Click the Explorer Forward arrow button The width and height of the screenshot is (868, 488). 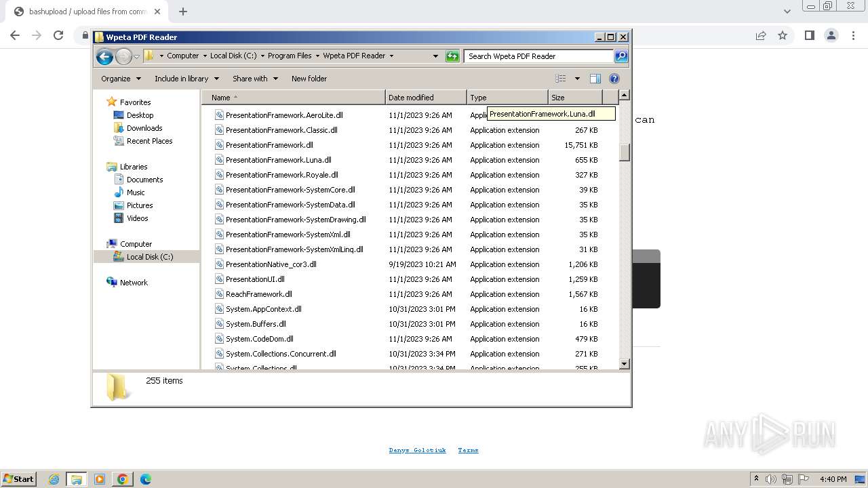coord(123,56)
